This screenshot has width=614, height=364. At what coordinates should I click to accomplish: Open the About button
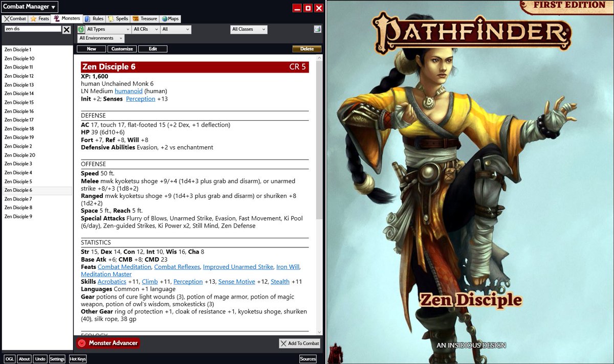pyautogui.click(x=25, y=359)
